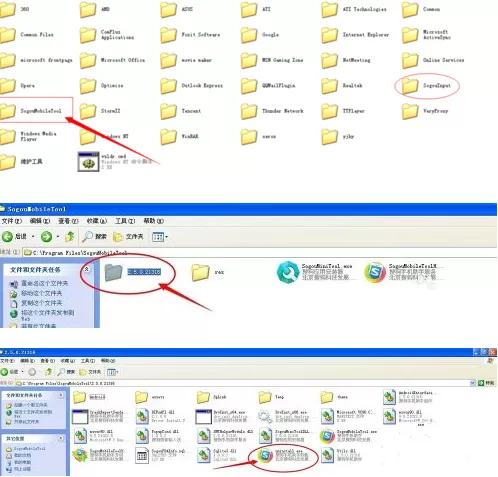
Task: Click green Forward arrow in SogouMobileTool window
Action: (46, 237)
